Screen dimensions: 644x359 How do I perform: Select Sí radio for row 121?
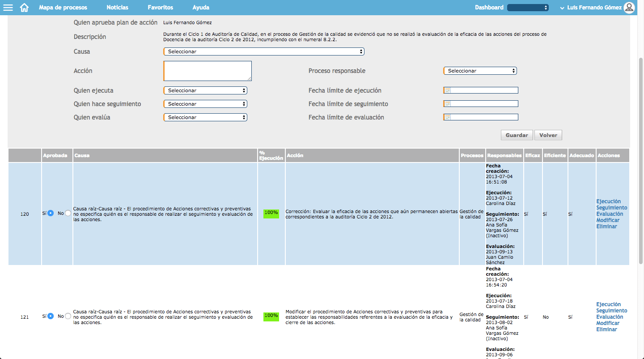point(51,316)
